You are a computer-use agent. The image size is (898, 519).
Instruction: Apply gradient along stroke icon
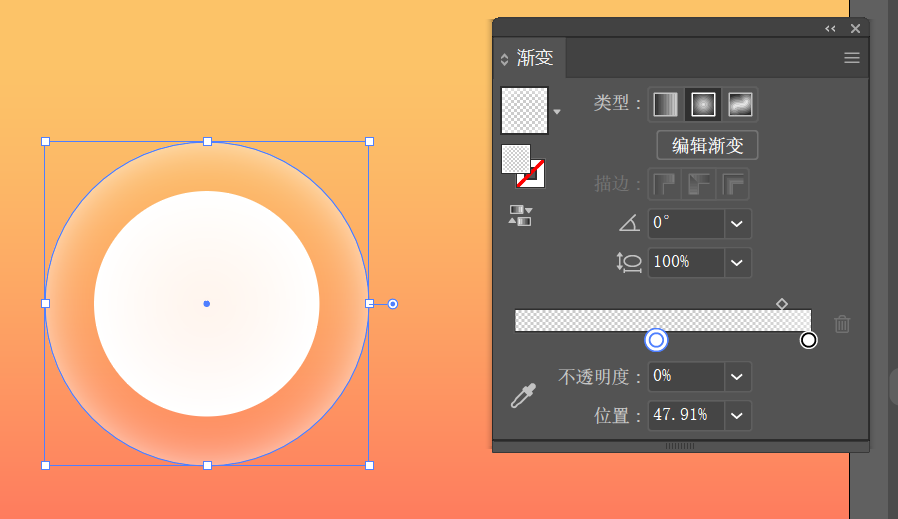[699, 184]
